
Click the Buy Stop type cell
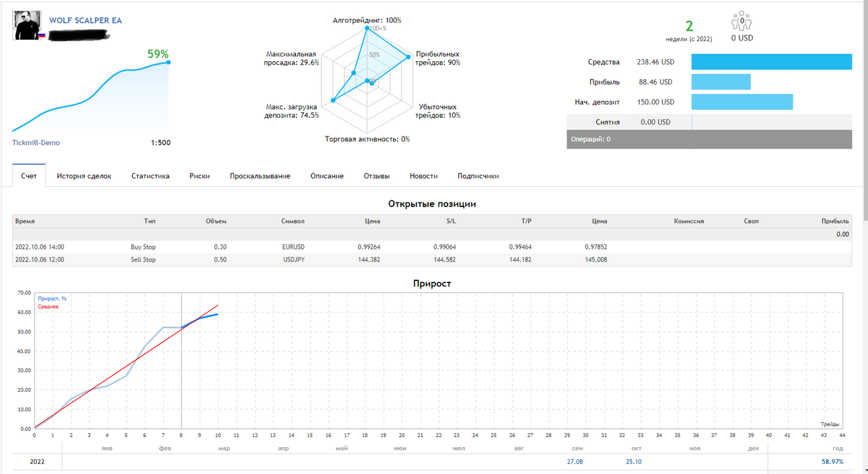click(x=143, y=247)
